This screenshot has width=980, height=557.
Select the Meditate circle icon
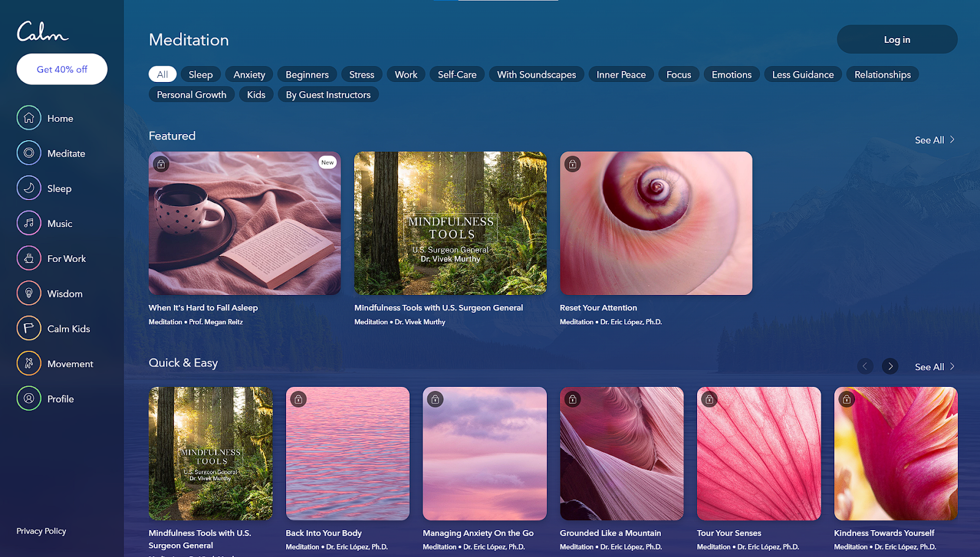[29, 153]
